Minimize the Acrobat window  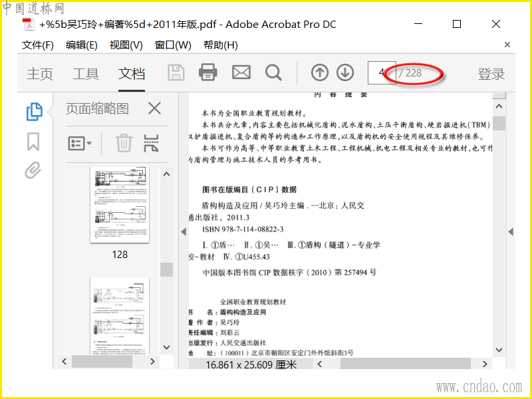[x=418, y=24]
